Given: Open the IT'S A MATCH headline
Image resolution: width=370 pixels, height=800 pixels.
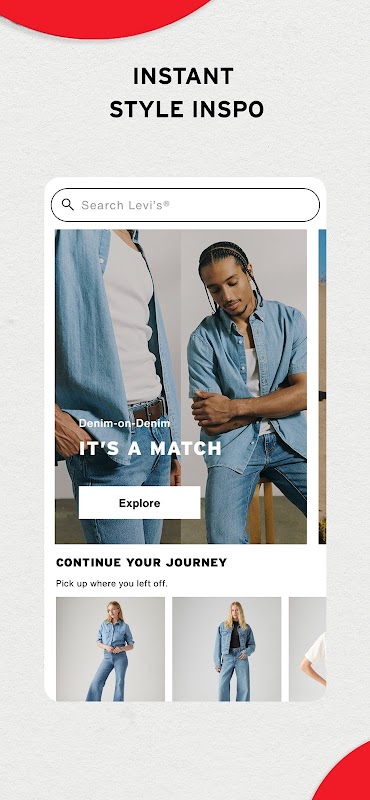Looking at the screenshot, I should (x=150, y=449).
